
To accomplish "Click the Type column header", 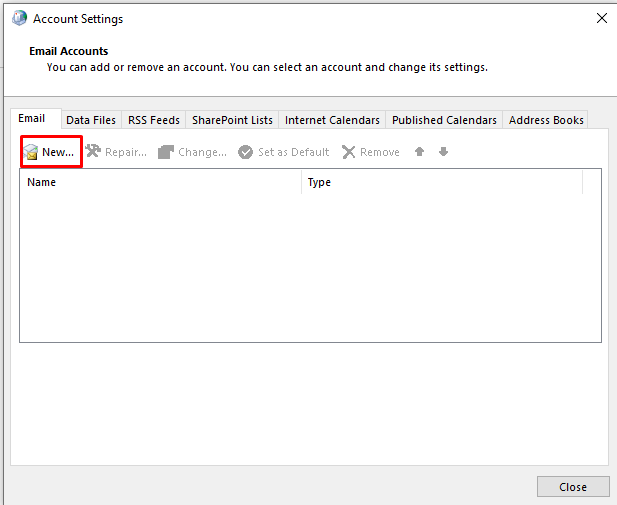I will 440,182.
